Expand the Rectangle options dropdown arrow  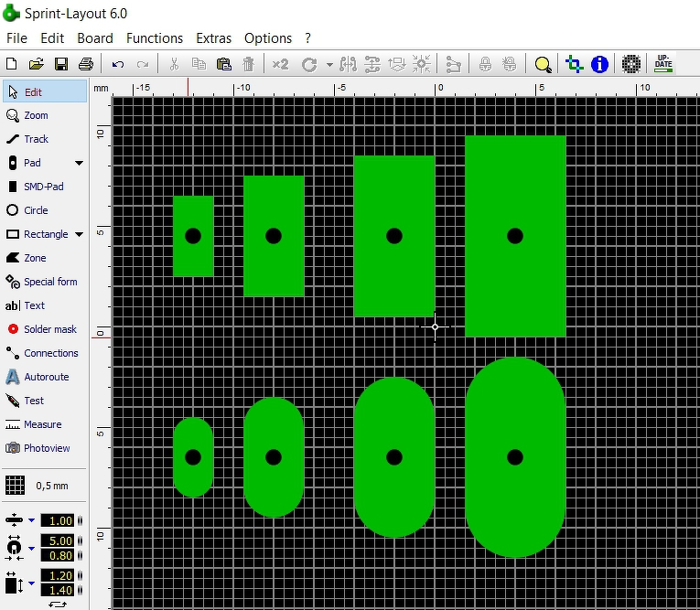[79, 234]
